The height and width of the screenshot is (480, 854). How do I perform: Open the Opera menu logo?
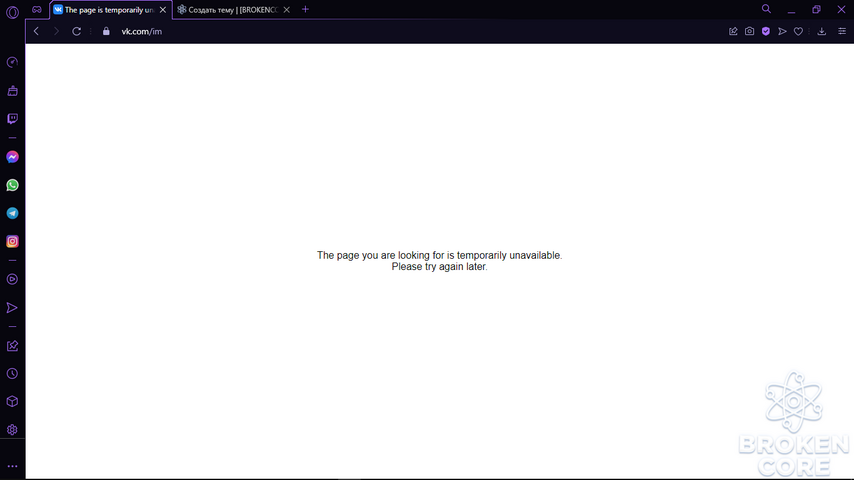tap(13, 12)
